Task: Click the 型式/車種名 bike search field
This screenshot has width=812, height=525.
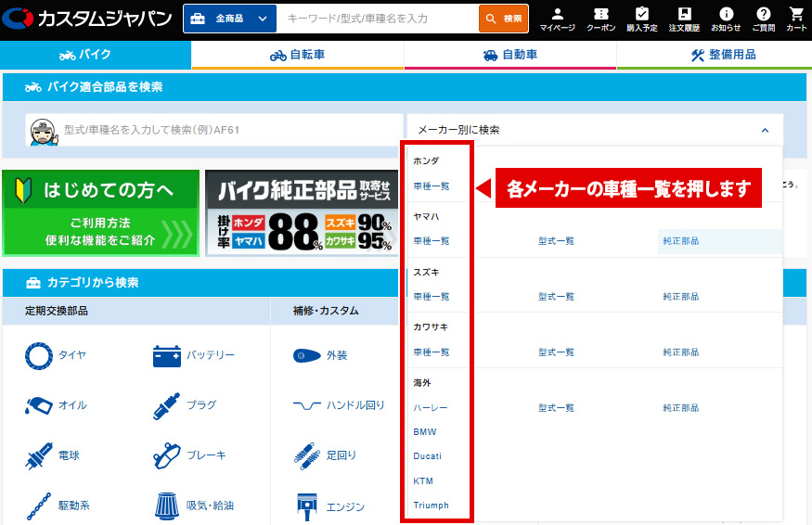Action: (213, 130)
